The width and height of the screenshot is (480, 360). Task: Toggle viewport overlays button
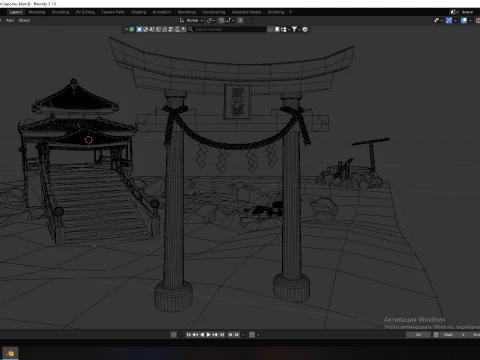[464, 20]
